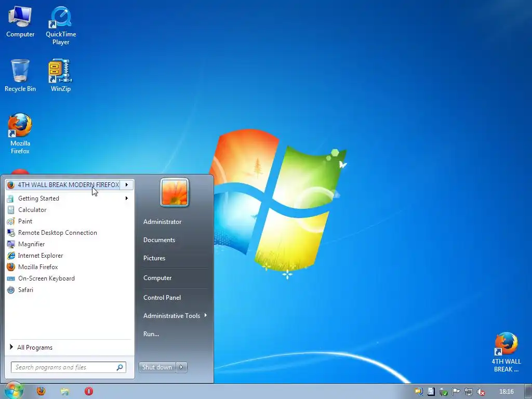
Task: Click the Magnifier icon in Start menu
Action: 11,244
